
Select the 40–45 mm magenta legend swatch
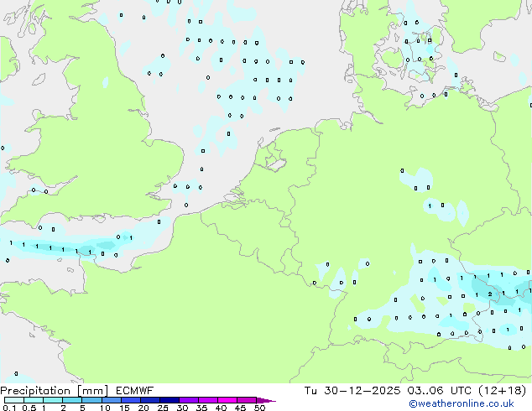227,400
